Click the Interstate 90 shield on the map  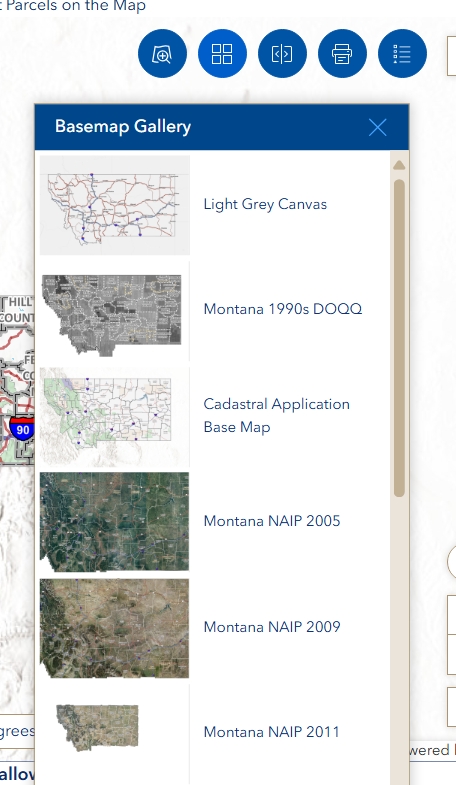coord(22,429)
